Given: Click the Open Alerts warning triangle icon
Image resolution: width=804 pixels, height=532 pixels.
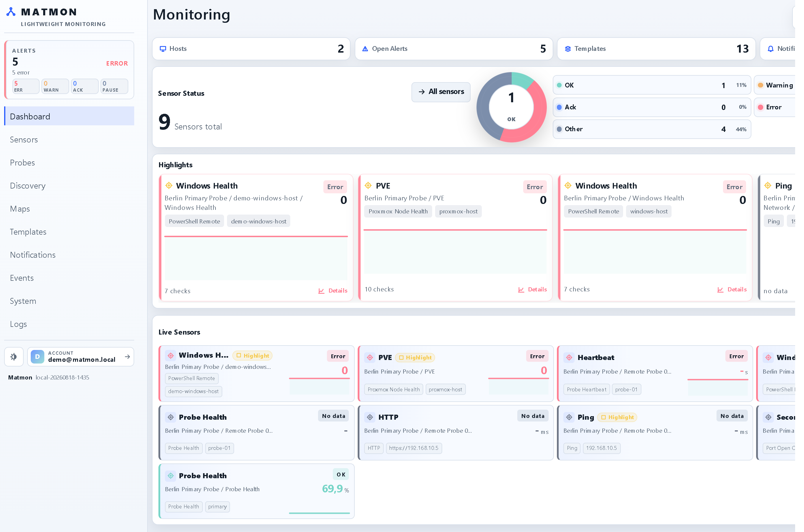Looking at the screenshot, I should coord(365,49).
